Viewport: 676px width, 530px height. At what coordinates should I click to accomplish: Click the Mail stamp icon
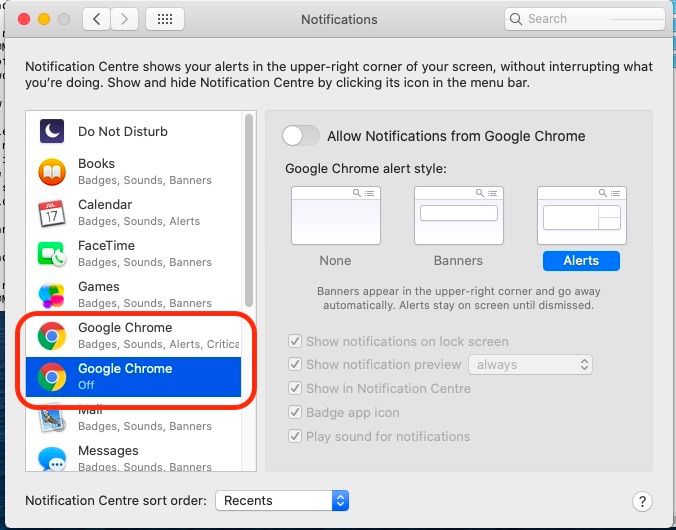point(52,418)
